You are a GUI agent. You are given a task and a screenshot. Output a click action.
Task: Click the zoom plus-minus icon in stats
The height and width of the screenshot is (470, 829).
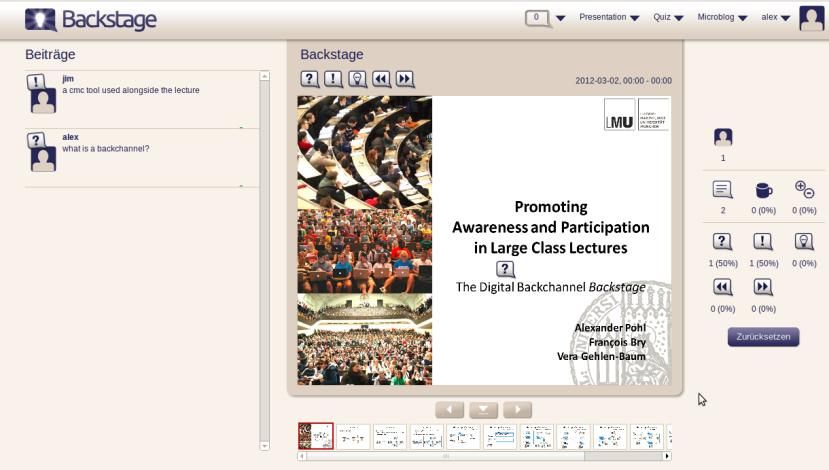(x=804, y=189)
